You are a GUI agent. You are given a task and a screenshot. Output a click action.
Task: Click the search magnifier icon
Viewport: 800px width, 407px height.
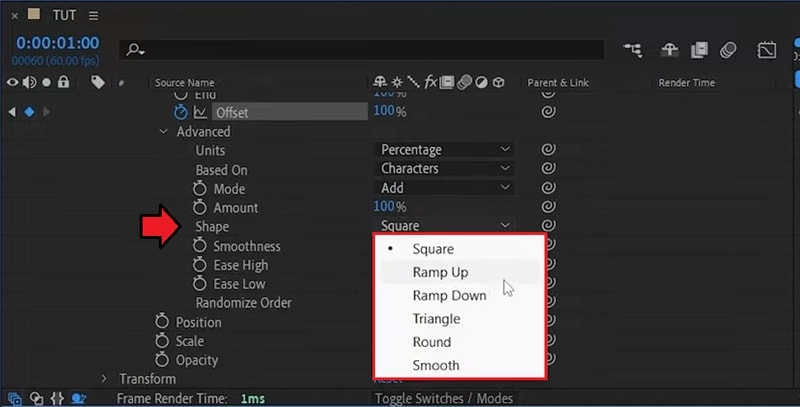(x=135, y=49)
